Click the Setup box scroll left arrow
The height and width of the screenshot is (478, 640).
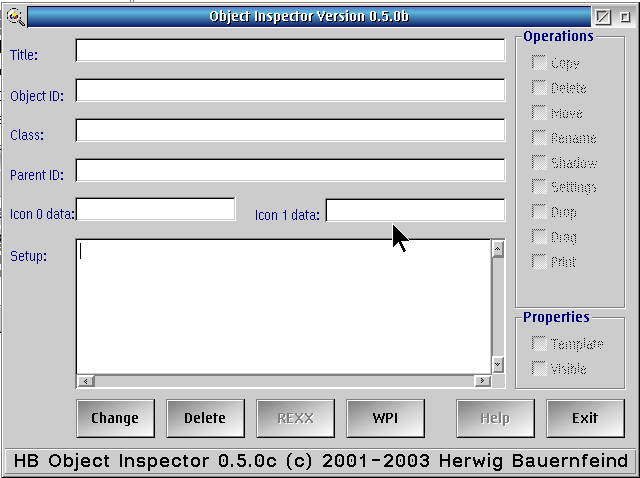click(85, 381)
